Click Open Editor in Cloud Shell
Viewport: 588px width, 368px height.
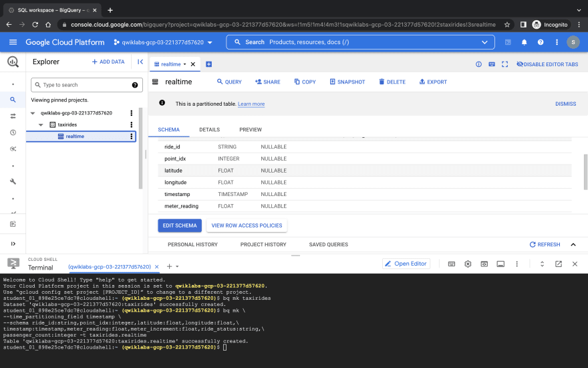pyautogui.click(x=406, y=264)
